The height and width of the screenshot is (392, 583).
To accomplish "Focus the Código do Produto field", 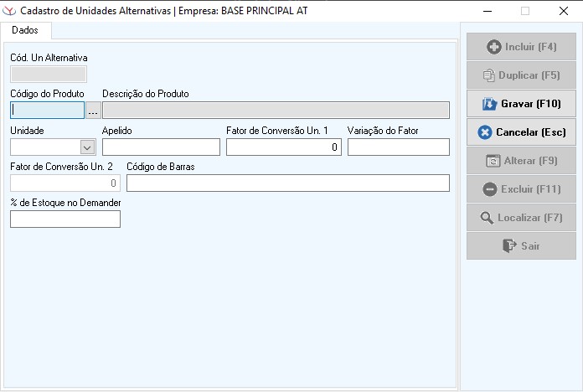I will pos(48,111).
